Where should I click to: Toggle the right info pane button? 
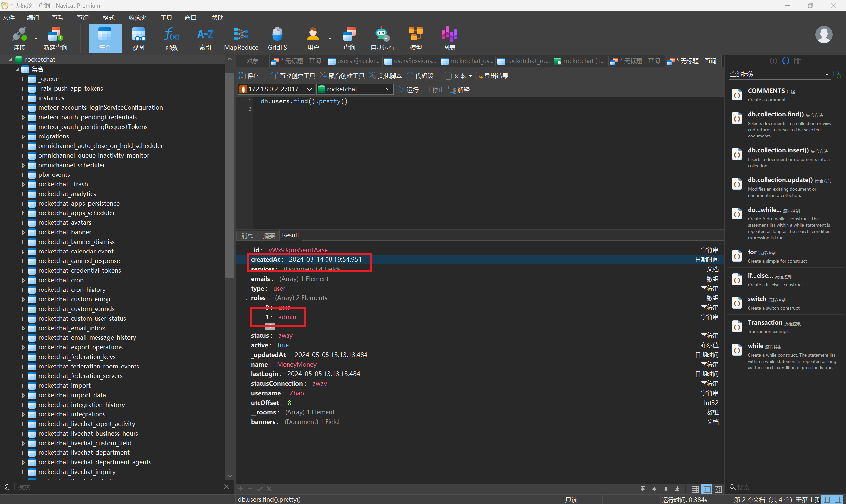[838, 500]
